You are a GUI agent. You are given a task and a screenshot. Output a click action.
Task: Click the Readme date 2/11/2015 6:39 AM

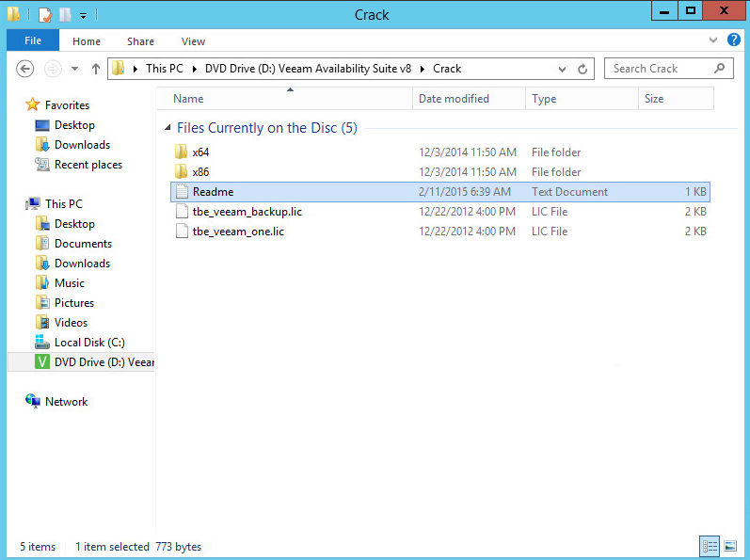465,192
